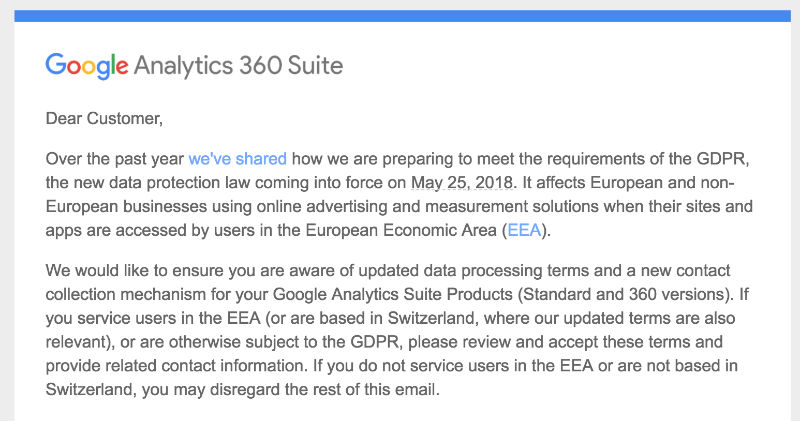Click "provide related contact information" sentence start

(x=176, y=366)
